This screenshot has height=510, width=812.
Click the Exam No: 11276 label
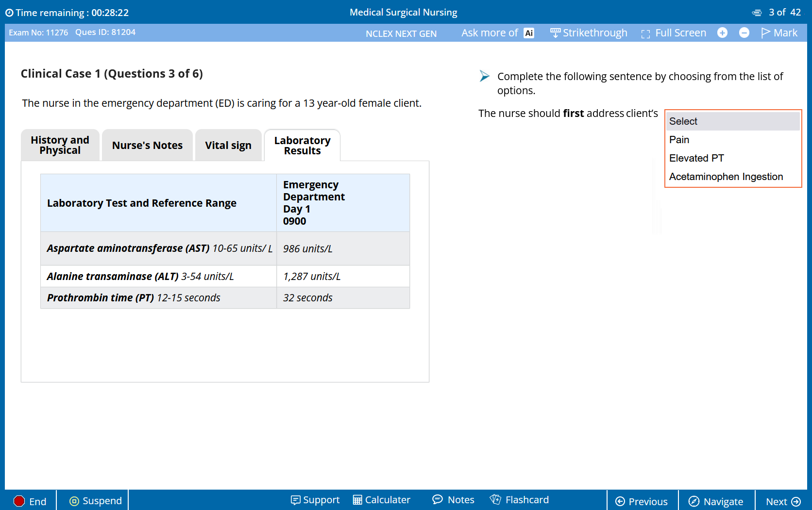coord(38,33)
